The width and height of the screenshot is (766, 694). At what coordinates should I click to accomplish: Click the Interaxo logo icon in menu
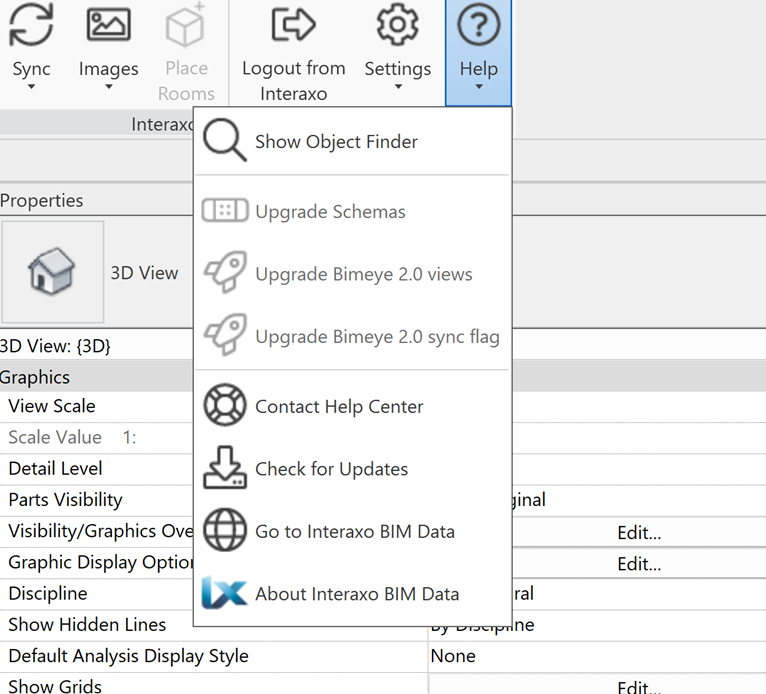coord(224,592)
